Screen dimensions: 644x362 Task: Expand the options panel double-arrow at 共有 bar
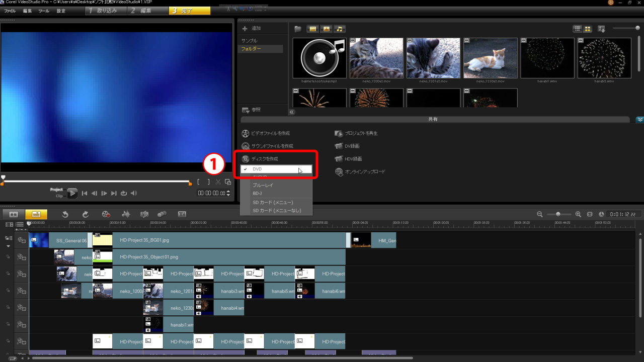tap(639, 120)
